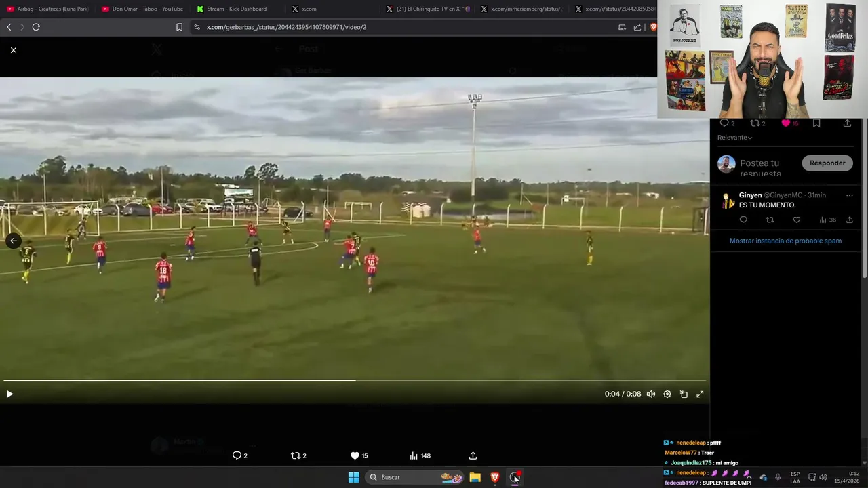View analytics of Ginyen's comment showing 36
This screenshot has width=868, height=488.
pyautogui.click(x=827, y=220)
